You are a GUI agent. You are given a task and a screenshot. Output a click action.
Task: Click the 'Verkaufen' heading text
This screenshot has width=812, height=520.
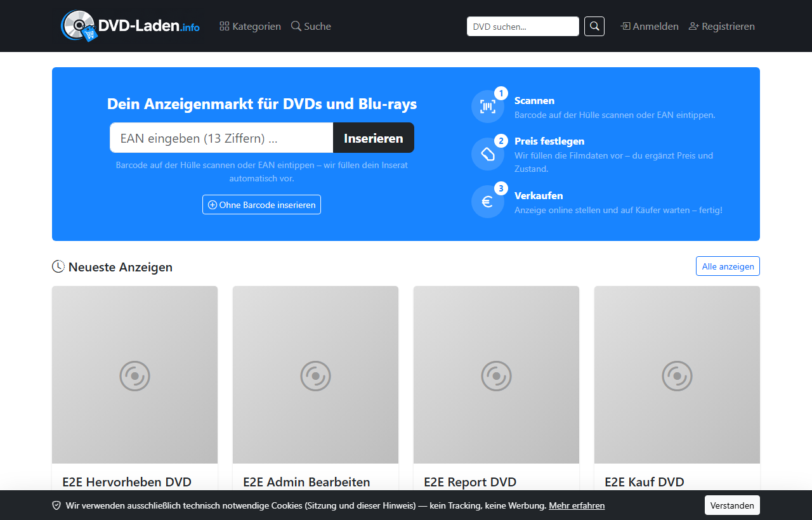click(539, 195)
